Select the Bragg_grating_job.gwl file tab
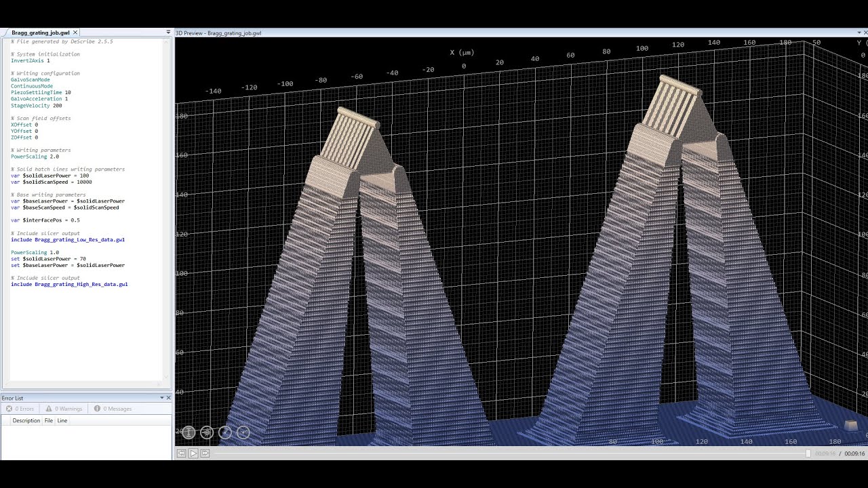Image resolution: width=868 pixels, height=488 pixels. coord(41,33)
